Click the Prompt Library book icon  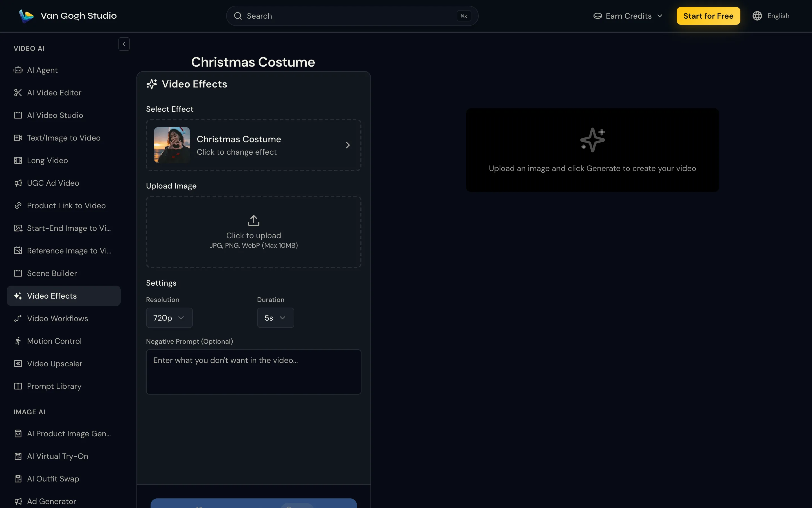click(x=18, y=386)
